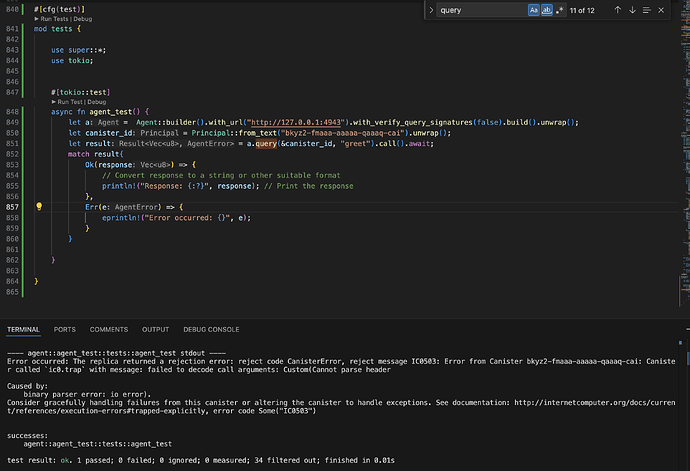This screenshot has height=471, width=690.
Task: Click 'with_verify_query_signatures' on line 849
Action: point(413,122)
